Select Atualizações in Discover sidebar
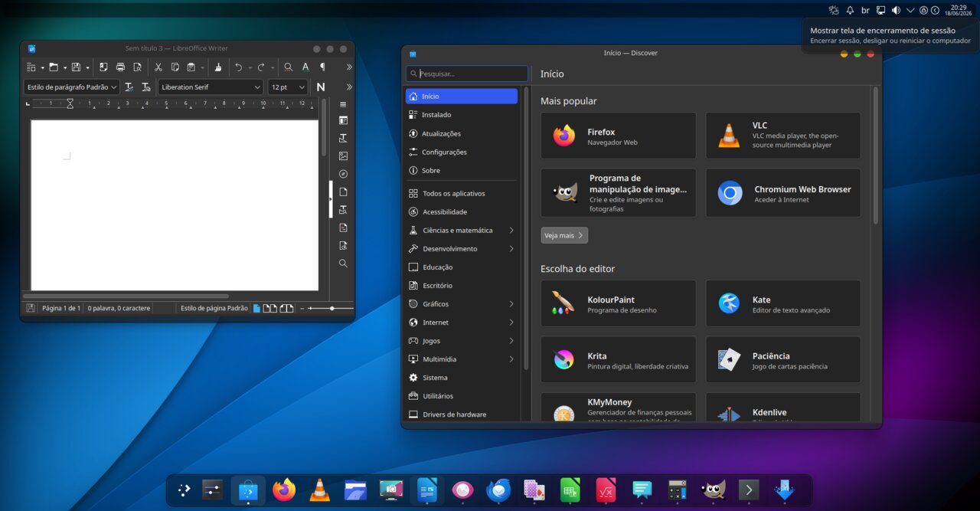980x511 pixels. (x=462, y=133)
